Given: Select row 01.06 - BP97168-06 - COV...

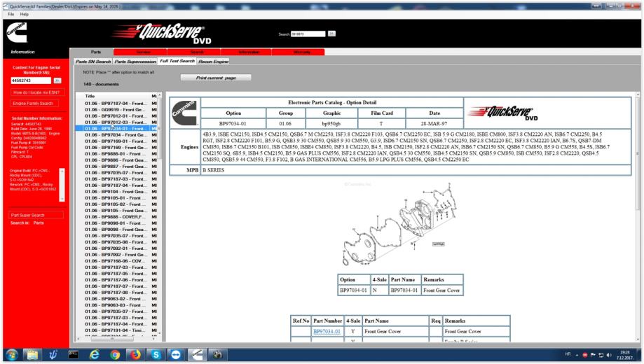Looking at the screenshot, I should (116, 261).
